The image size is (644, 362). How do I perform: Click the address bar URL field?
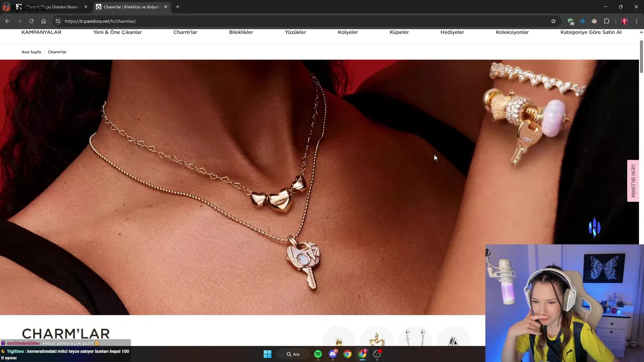coord(302,21)
